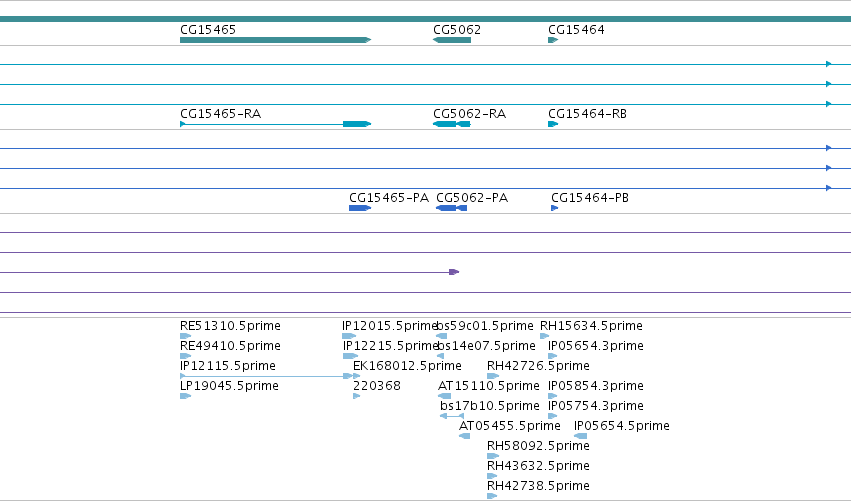Select the IP12215.5prime EST label
Viewport: 851px width, 501px height.
click(x=390, y=346)
